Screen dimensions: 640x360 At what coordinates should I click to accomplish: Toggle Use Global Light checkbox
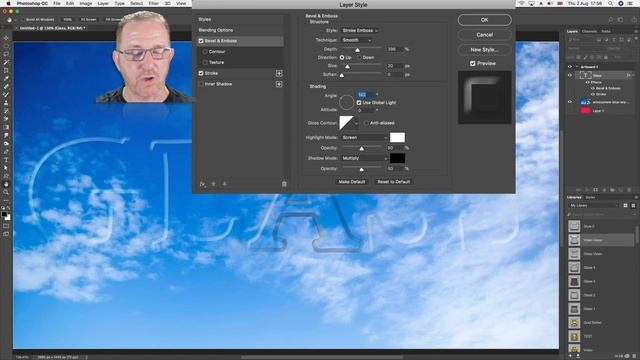point(359,102)
